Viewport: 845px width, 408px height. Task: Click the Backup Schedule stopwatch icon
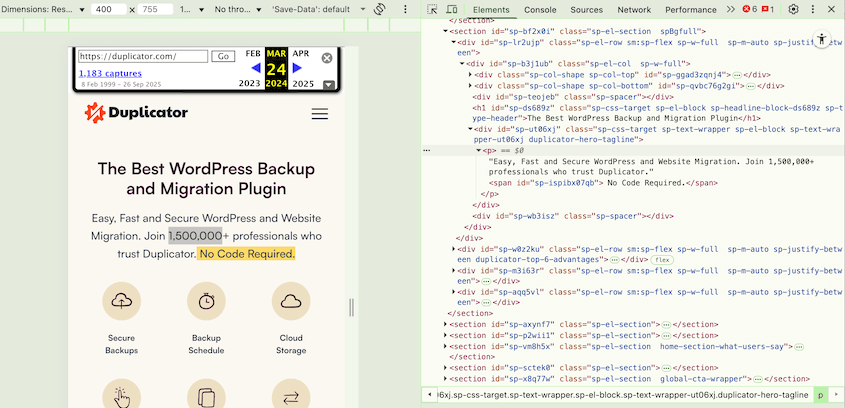pos(206,301)
